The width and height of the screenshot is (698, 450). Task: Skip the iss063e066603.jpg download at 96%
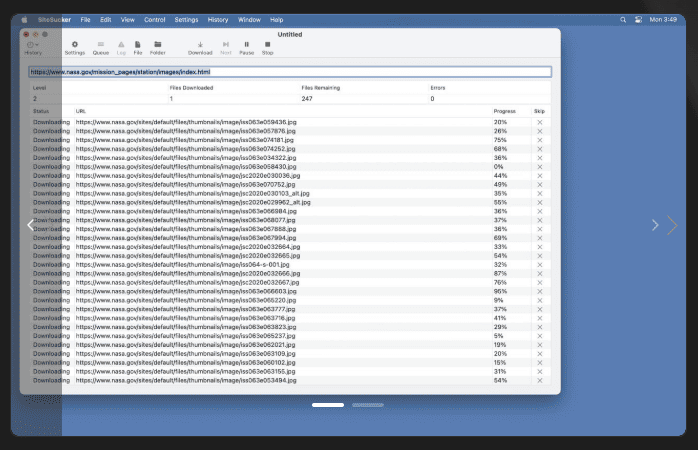[x=540, y=292]
